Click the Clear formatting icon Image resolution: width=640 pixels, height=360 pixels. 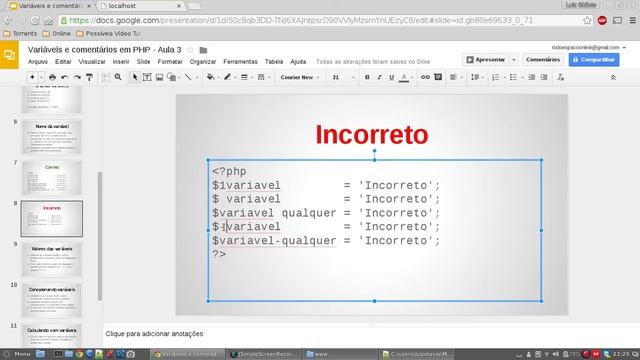pyautogui.click(x=561, y=77)
